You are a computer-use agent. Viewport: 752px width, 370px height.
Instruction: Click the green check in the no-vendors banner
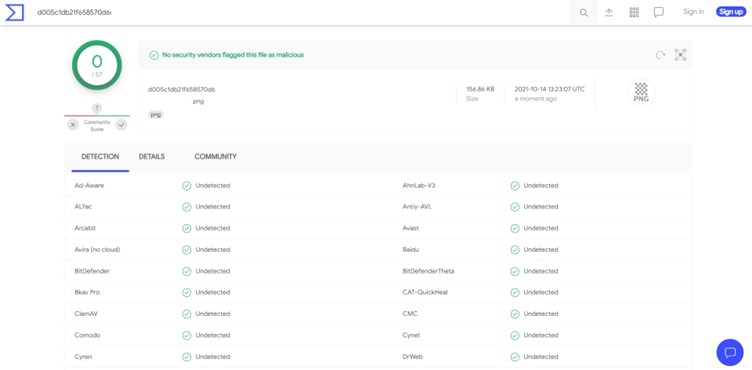click(x=154, y=55)
